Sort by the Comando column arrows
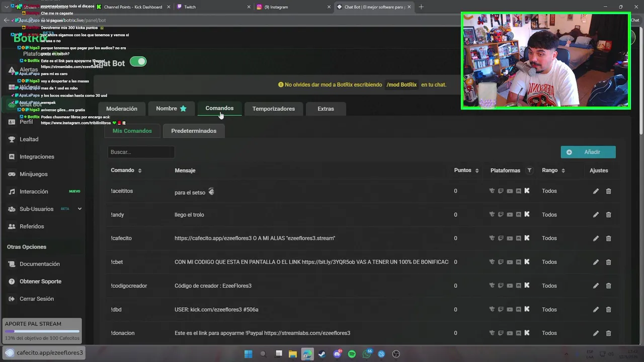Viewport: 644px width, 362px height. pyautogui.click(x=140, y=170)
